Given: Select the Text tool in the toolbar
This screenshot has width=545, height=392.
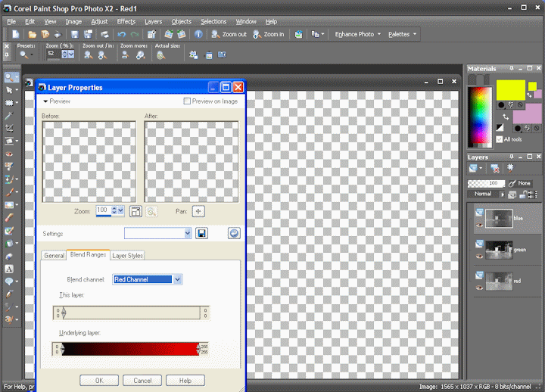Looking at the screenshot, I should tap(9, 269).
